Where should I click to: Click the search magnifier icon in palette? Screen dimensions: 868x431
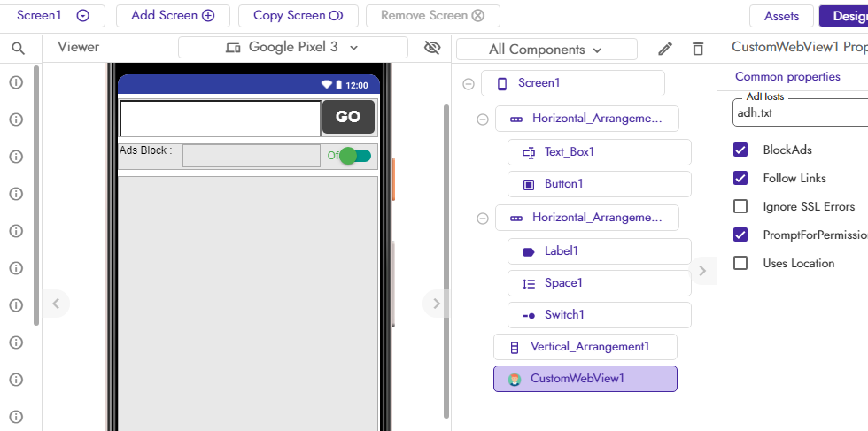coord(19,49)
